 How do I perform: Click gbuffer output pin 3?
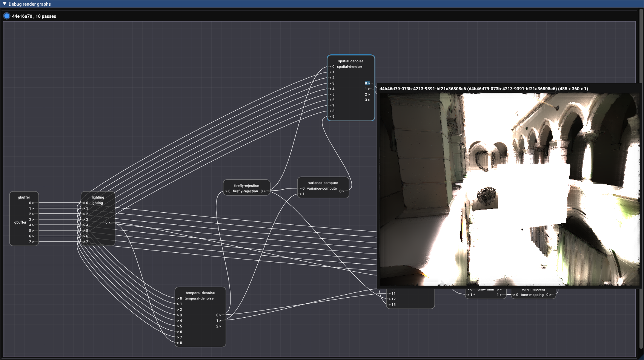(31, 219)
